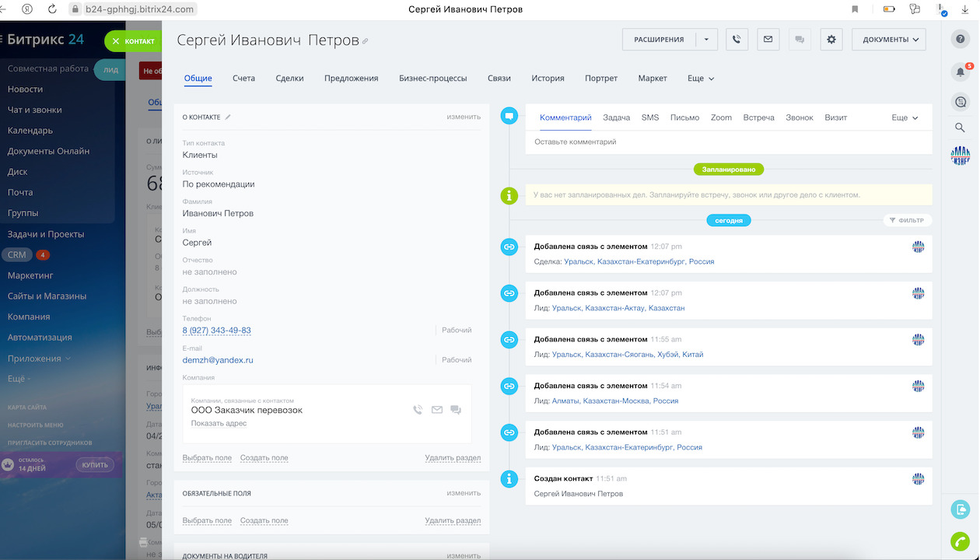980x560 pixels.
Task: Open the Расширения dropdown arrow
Action: click(x=706, y=40)
